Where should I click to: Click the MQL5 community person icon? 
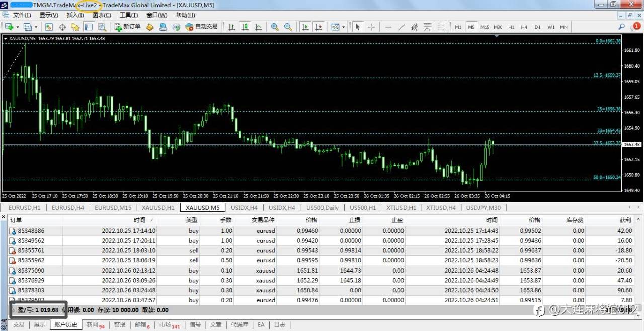click(163, 27)
